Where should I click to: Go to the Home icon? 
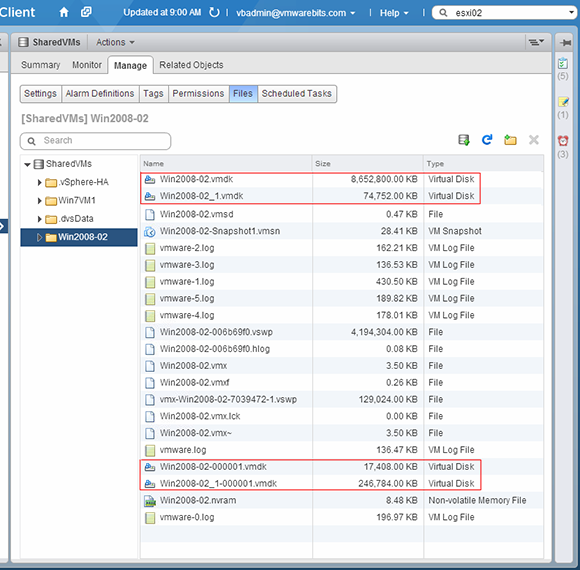(x=64, y=13)
